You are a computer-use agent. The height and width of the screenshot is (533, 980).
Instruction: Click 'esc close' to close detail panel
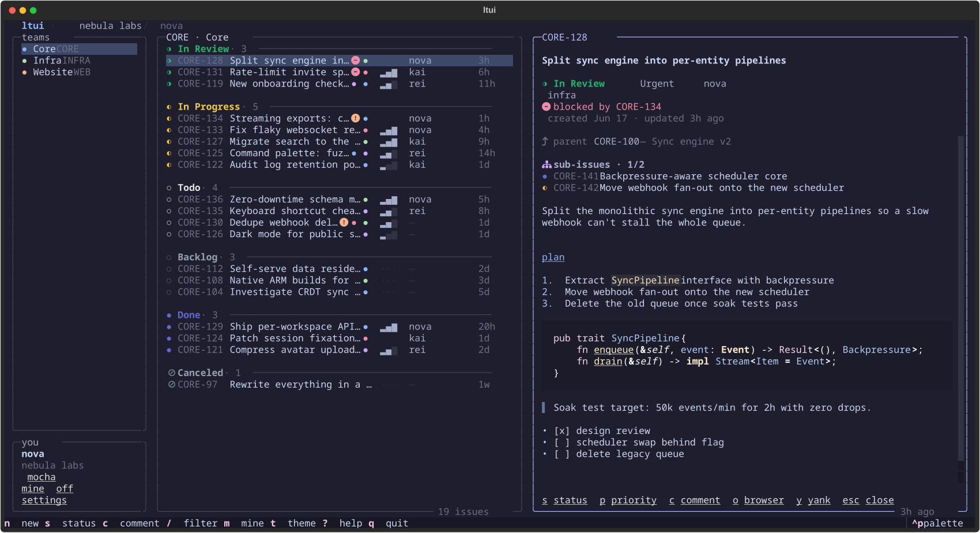868,500
